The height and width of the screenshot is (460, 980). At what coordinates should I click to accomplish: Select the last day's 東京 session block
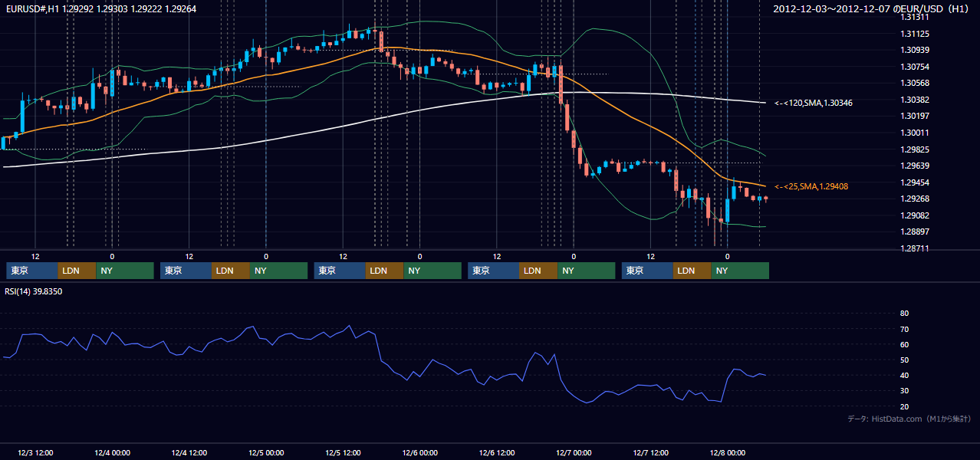coord(648,271)
